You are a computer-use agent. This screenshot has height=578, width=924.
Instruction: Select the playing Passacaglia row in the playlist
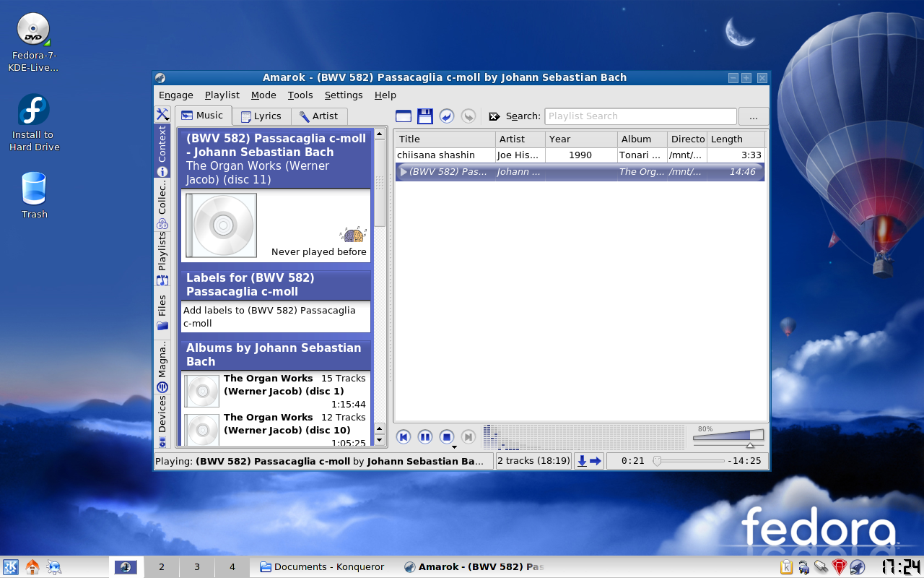[x=580, y=172]
